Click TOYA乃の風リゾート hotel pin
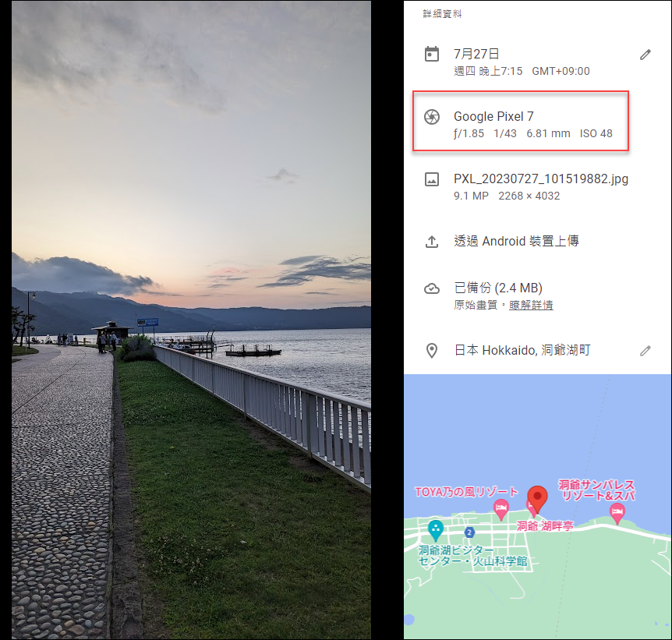672x640 pixels. coord(500,509)
